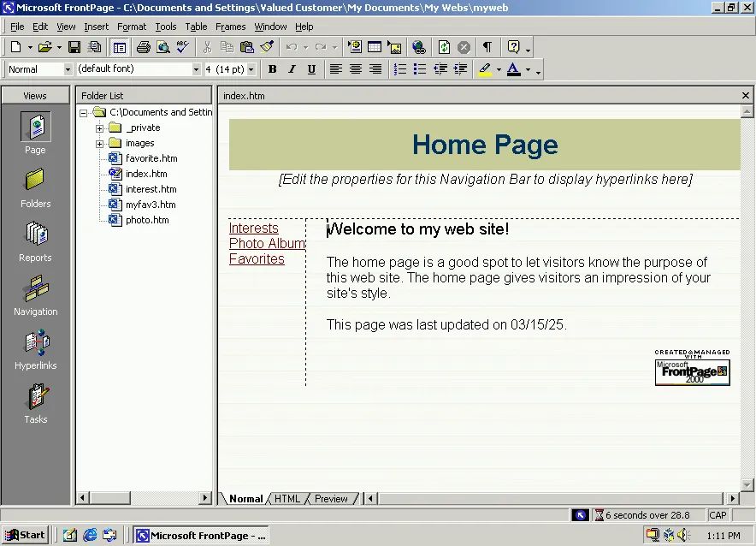Click the Insert Hyperlink globe icon
Viewport: 756px width, 546px height.
pos(418,47)
